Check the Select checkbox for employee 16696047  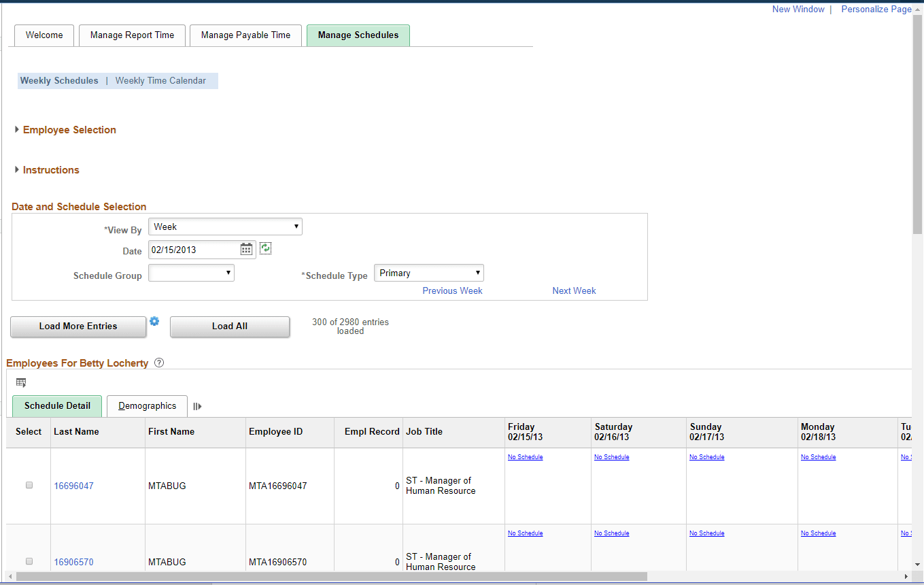(x=28, y=485)
